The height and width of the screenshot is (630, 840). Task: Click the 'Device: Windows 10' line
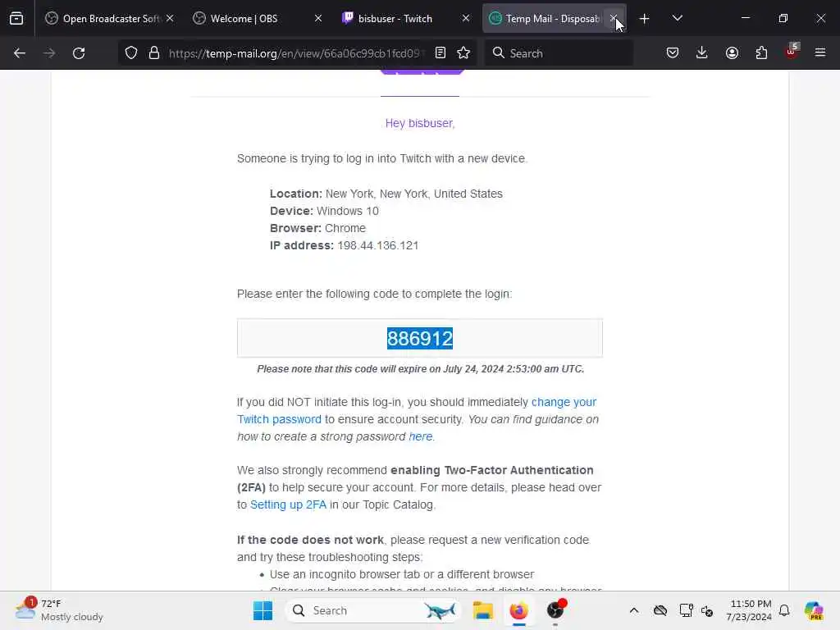tap(324, 211)
